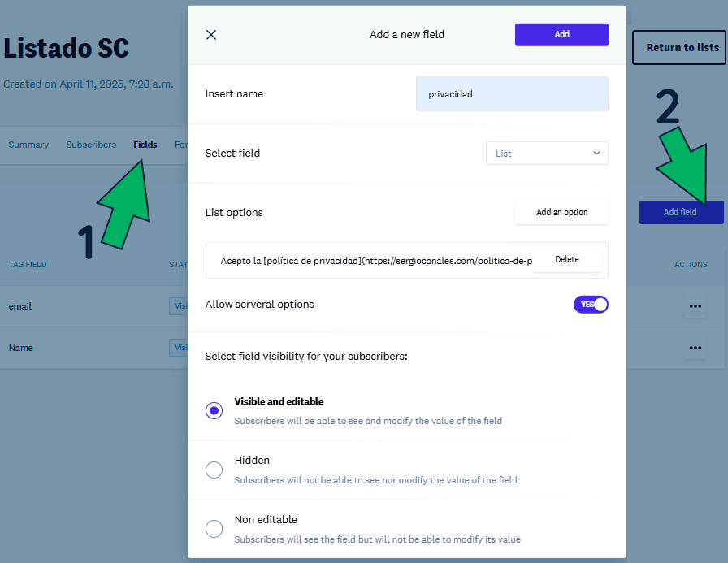Click the purple Add button in dialog
The height and width of the screenshot is (563, 728).
tap(561, 35)
